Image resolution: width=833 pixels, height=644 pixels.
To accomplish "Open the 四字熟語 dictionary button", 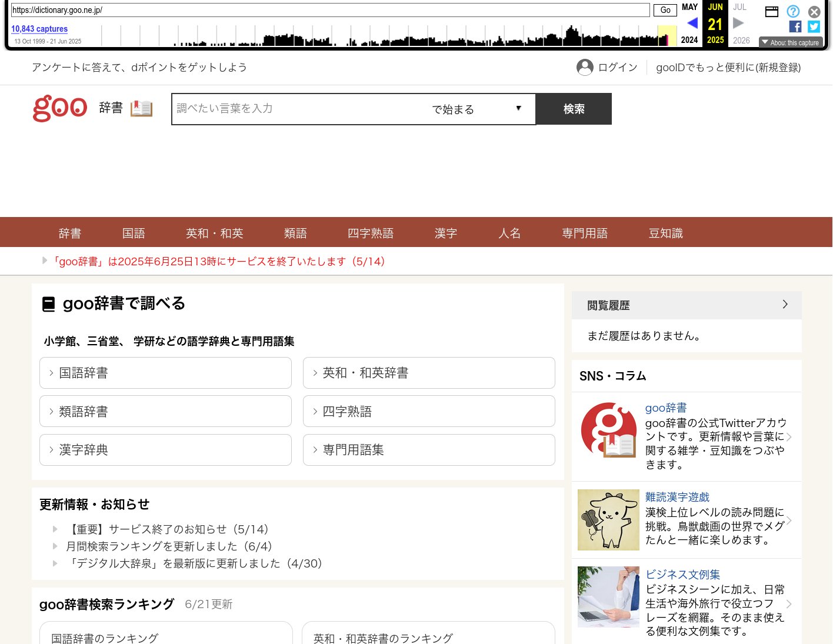I will pos(429,411).
